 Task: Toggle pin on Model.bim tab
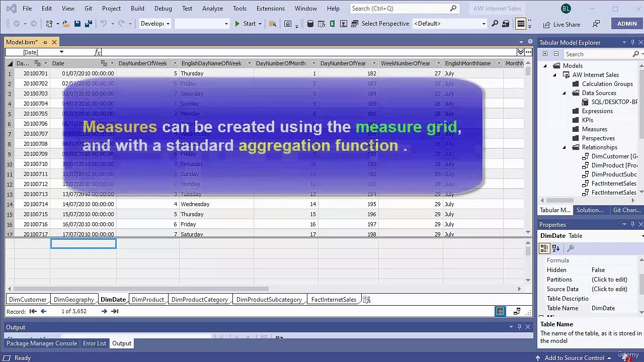tap(45, 42)
